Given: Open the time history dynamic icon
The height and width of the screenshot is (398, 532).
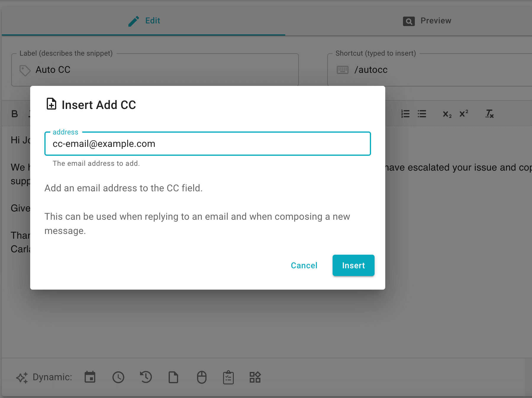Looking at the screenshot, I should click(x=146, y=377).
